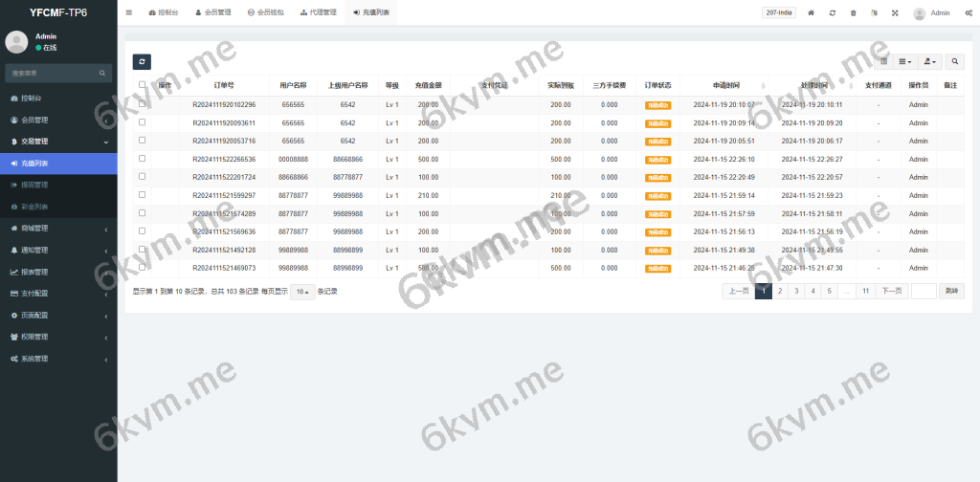
Task: Click the 搜索菜单 search menu field
Action: coord(53,73)
